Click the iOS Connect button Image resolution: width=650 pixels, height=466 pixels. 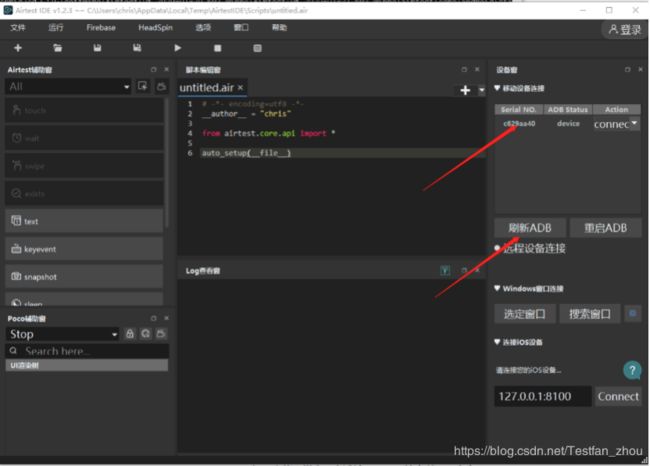pos(618,396)
